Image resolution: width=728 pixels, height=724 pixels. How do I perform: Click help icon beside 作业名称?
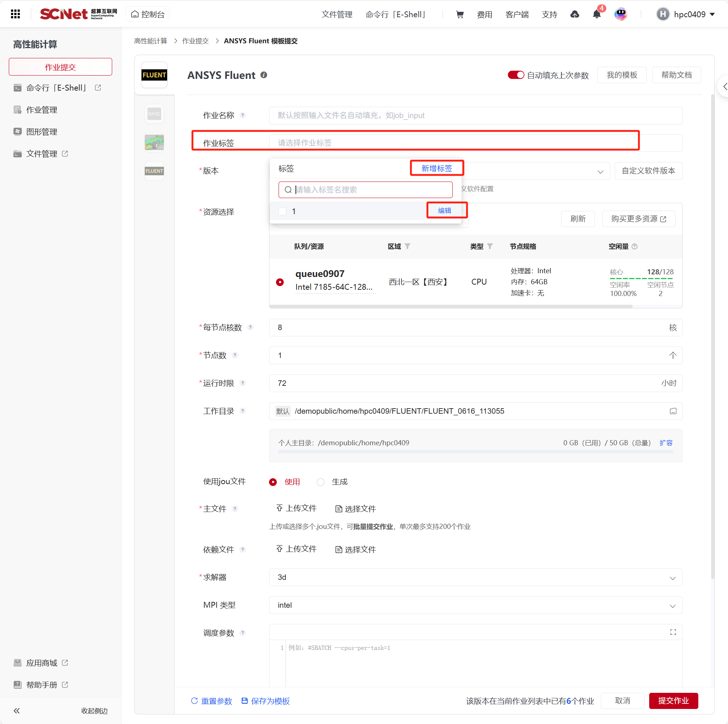243,116
